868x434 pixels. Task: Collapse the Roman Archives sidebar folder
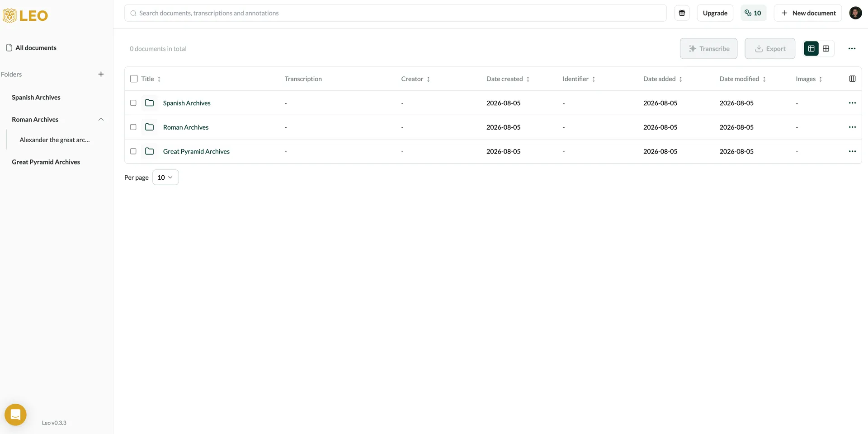coord(101,120)
